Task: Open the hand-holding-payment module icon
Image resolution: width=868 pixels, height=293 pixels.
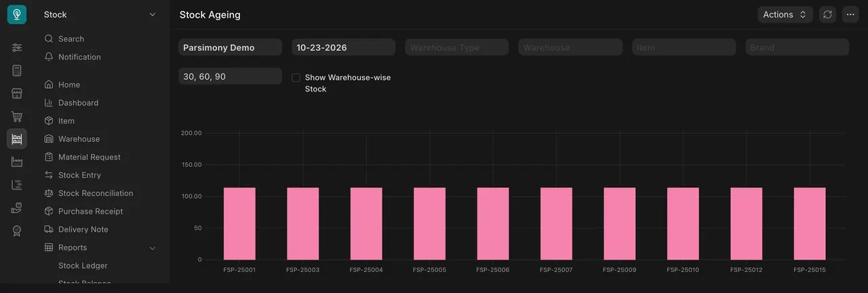Action: click(x=17, y=208)
